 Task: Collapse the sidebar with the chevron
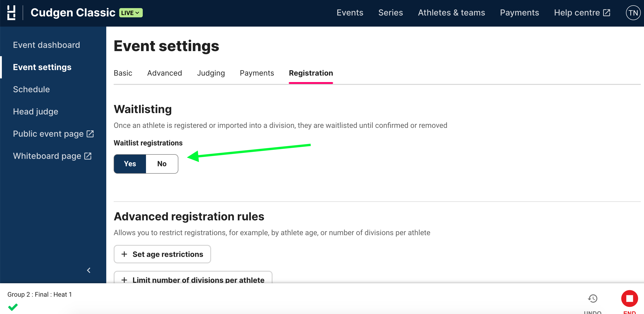(x=89, y=270)
